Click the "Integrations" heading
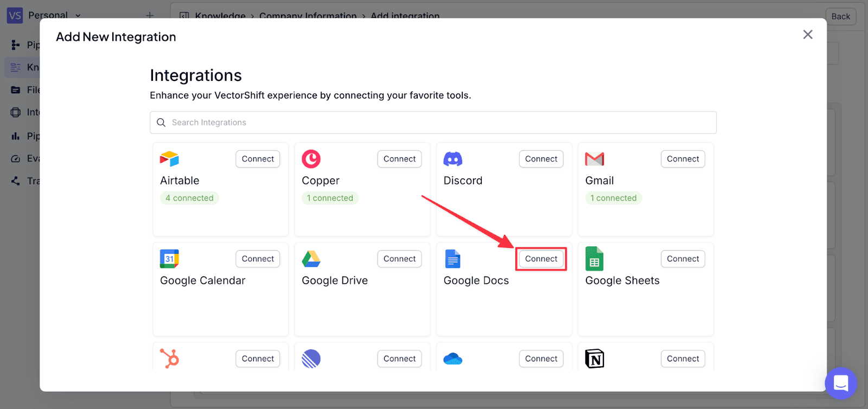This screenshot has width=868, height=409. pyautogui.click(x=196, y=75)
